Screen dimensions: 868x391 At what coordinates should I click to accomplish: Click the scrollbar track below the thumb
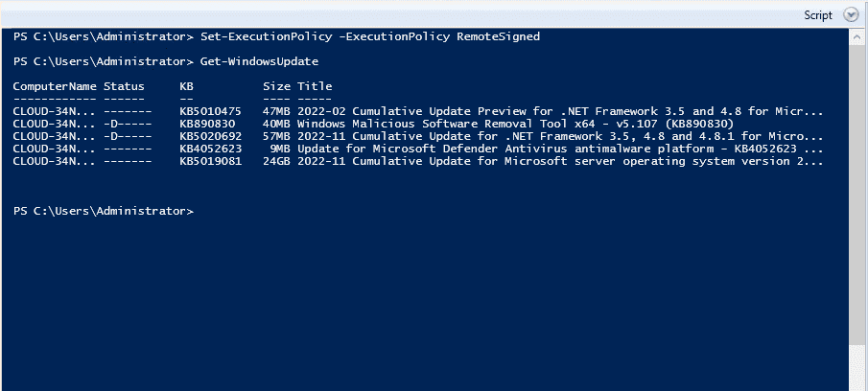(858, 369)
